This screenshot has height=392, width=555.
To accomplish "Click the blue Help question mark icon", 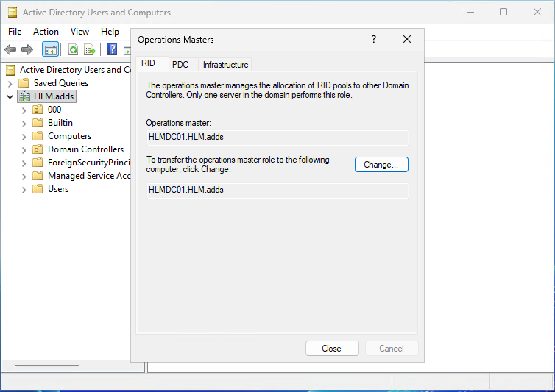I will tap(113, 49).
